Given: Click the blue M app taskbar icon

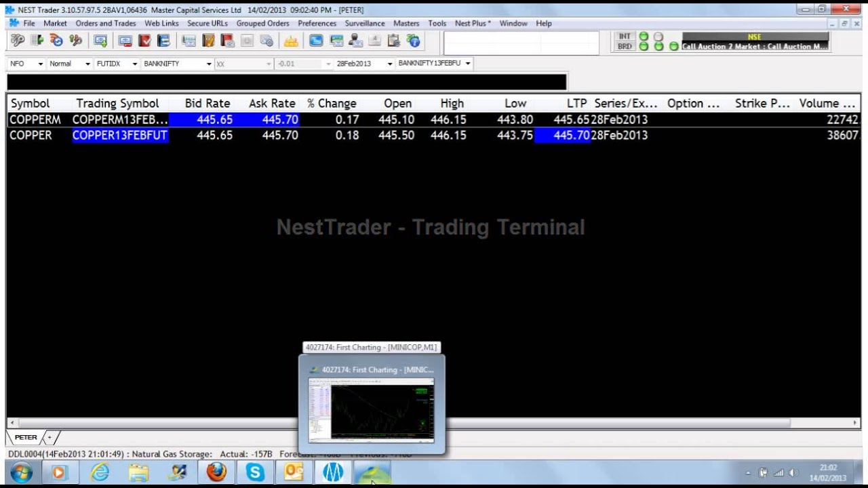Looking at the screenshot, I should tap(332, 472).
